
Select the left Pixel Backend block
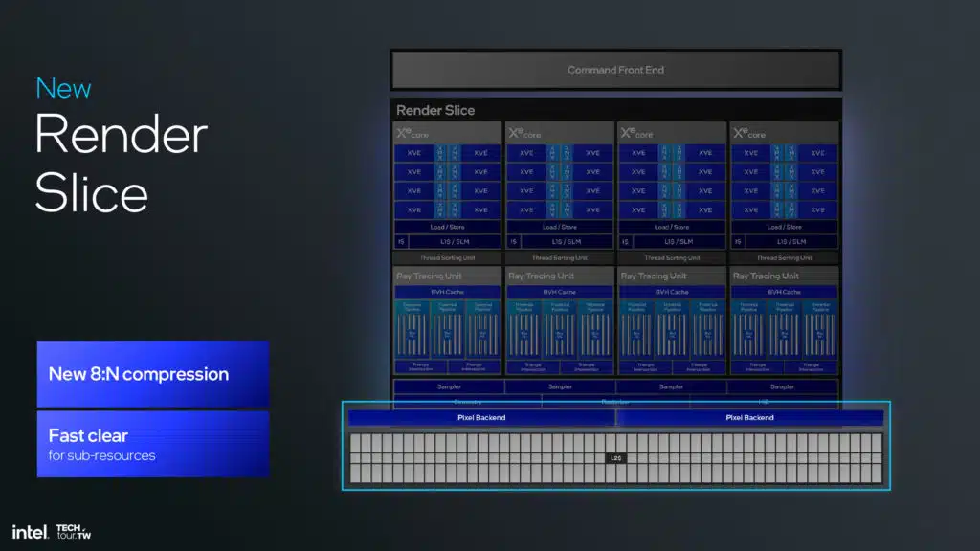[x=481, y=417]
